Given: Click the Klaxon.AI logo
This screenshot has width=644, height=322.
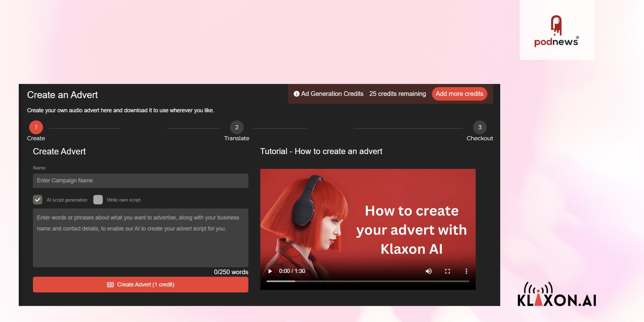Looking at the screenshot, I should [x=557, y=294].
